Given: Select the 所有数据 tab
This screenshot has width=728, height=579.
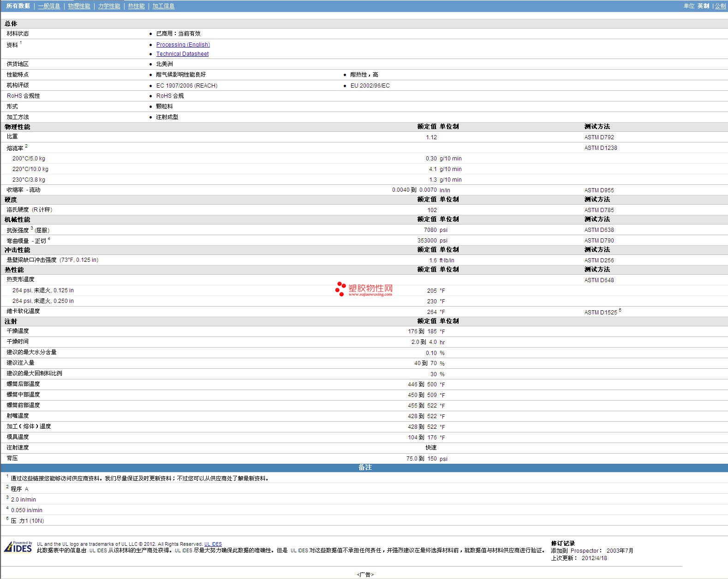Looking at the screenshot, I should click(18, 6).
